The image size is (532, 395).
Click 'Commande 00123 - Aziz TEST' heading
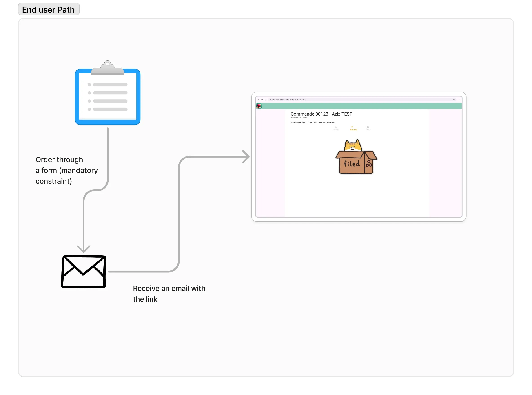click(321, 114)
